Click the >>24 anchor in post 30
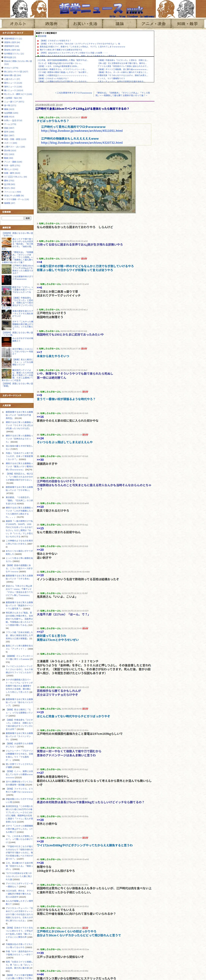 tap(40, 438)
